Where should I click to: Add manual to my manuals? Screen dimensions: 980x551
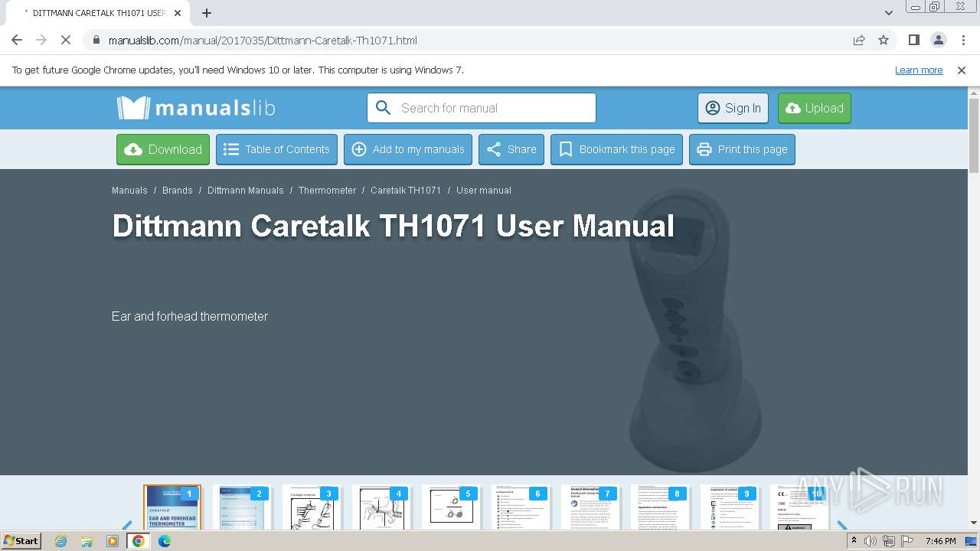click(408, 149)
